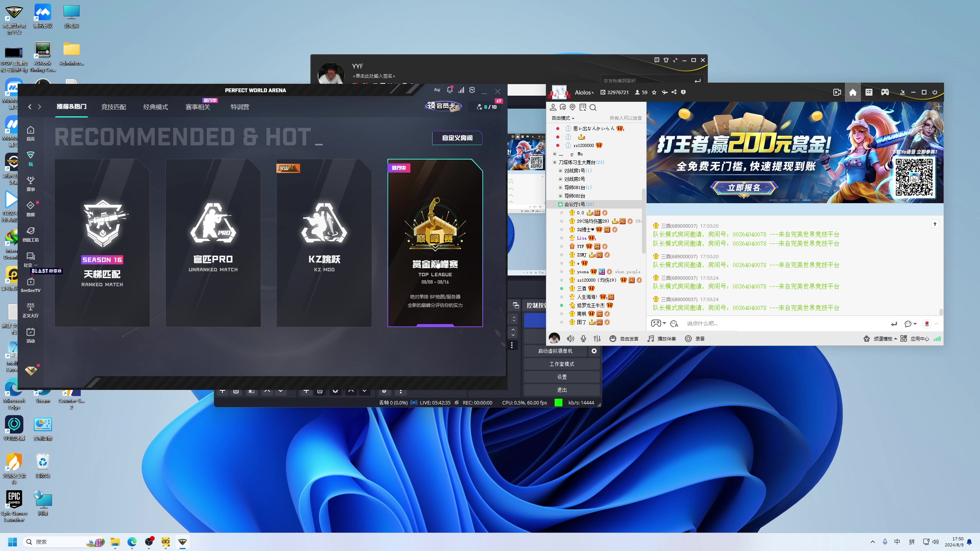Select the 天梯匹配 Ranked Match card

pos(102,243)
